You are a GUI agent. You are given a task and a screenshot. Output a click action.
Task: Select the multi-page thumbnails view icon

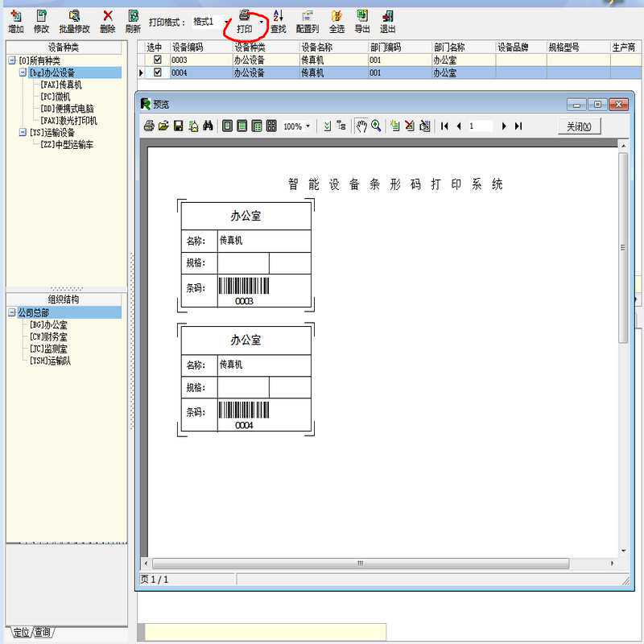271,126
